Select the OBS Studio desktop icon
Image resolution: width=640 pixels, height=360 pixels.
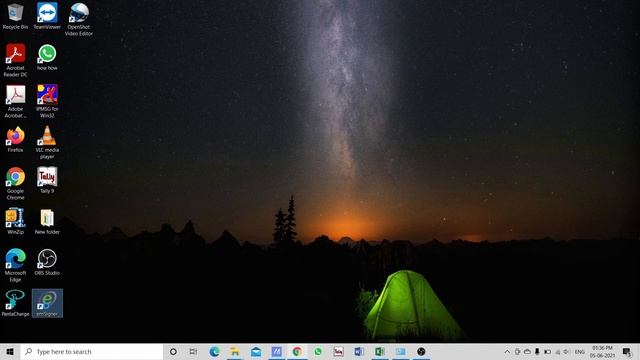47,262
